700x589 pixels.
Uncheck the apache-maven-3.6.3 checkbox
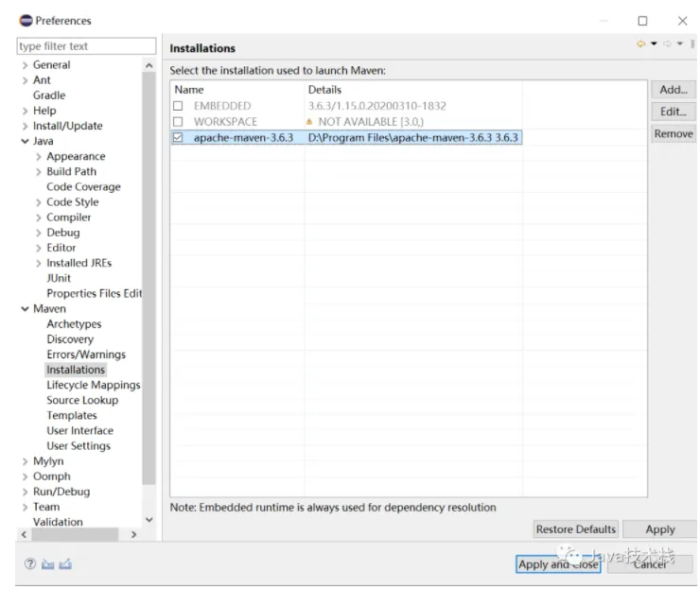pos(178,137)
